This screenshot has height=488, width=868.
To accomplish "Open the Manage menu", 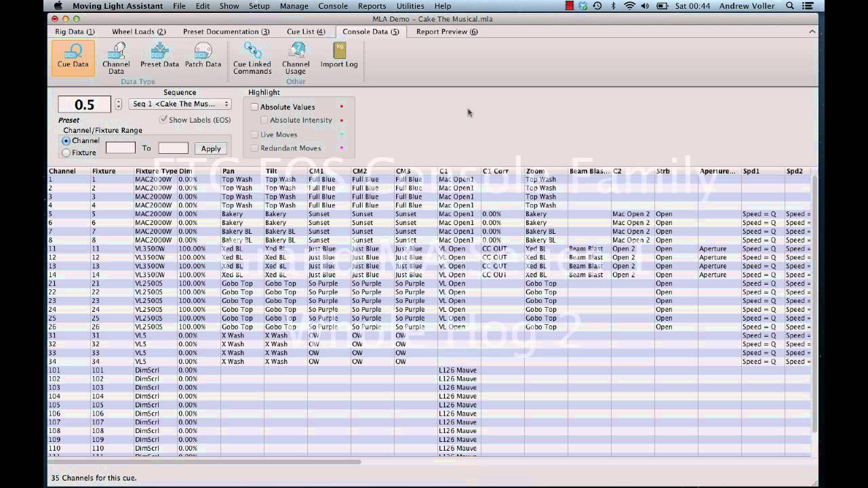I will 294,6.
